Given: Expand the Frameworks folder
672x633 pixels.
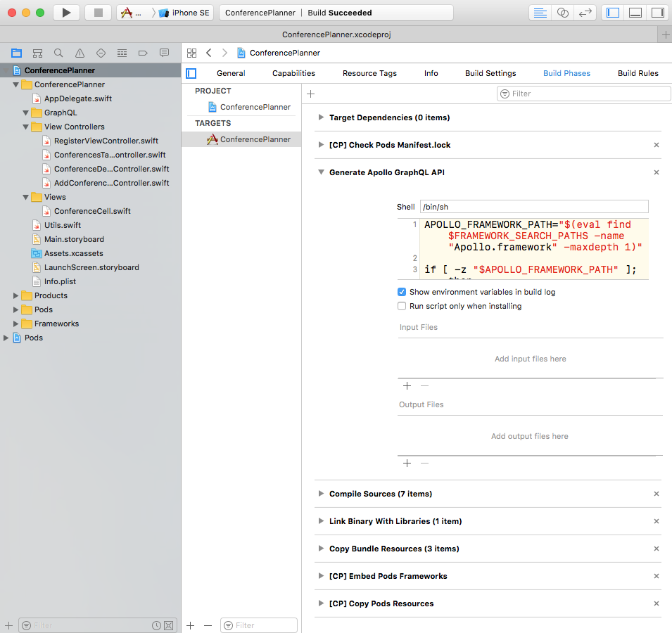Looking at the screenshot, I should (x=16, y=324).
